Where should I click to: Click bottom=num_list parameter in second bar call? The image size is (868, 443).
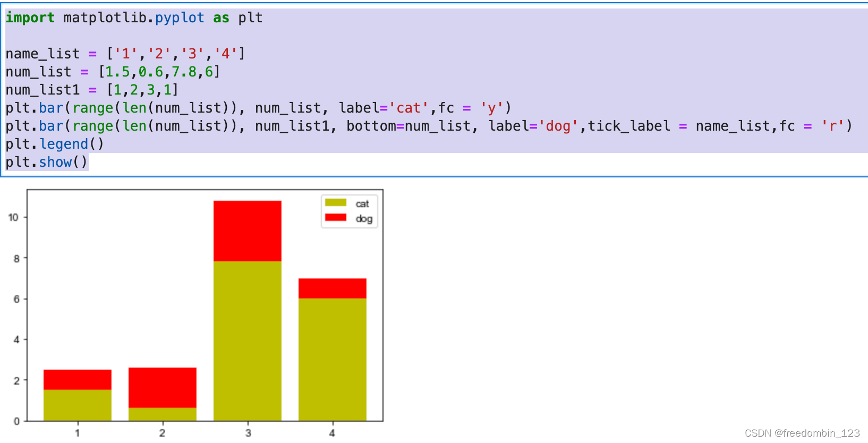409,126
